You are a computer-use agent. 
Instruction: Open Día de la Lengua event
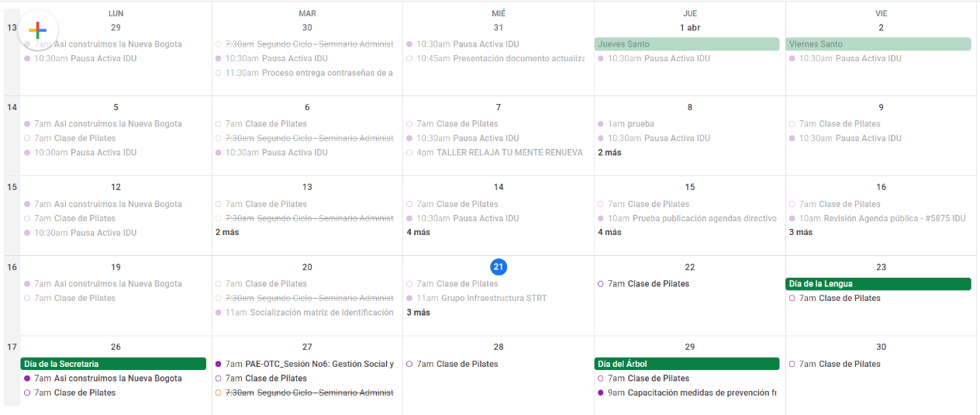click(x=878, y=284)
